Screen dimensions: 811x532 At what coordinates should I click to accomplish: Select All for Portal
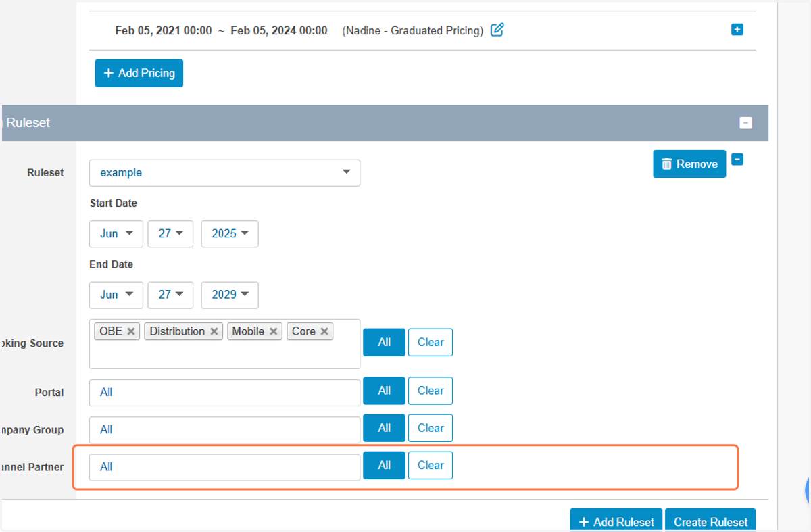point(384,391)
